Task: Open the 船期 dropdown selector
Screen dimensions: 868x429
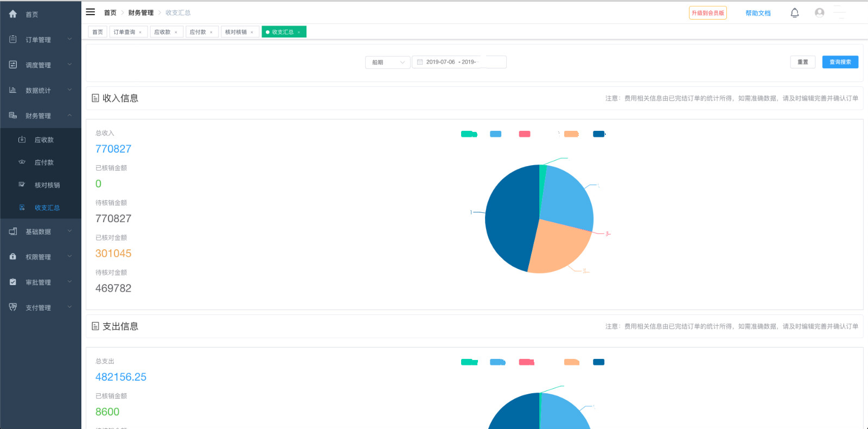Action: click(x=388, y=62)
